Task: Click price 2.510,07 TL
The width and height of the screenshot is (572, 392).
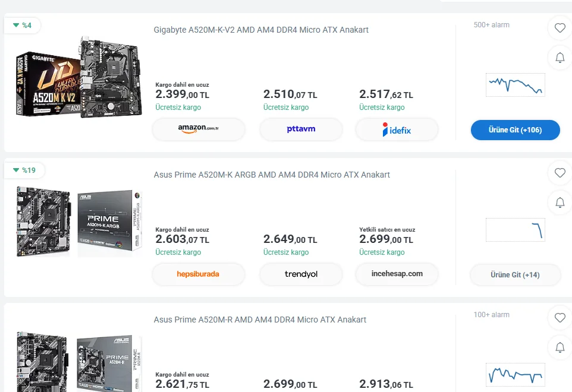Action: click(290, 94)
